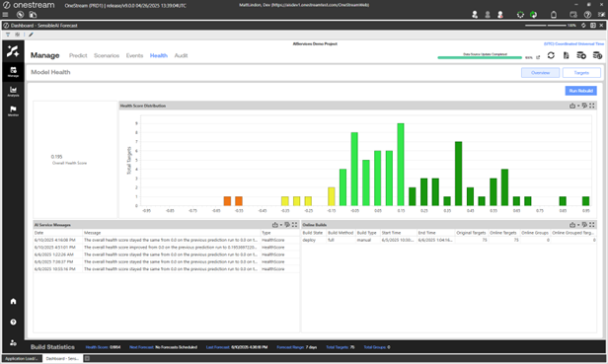
Task: Click the UTC Coordinated Universal Time link
Action: coord(573,43)
